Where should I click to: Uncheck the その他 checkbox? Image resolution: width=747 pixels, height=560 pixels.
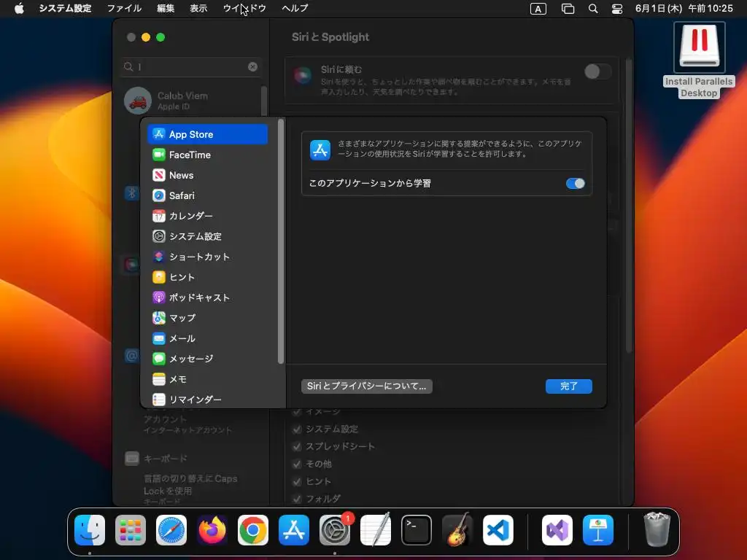(x=297, y=464)
